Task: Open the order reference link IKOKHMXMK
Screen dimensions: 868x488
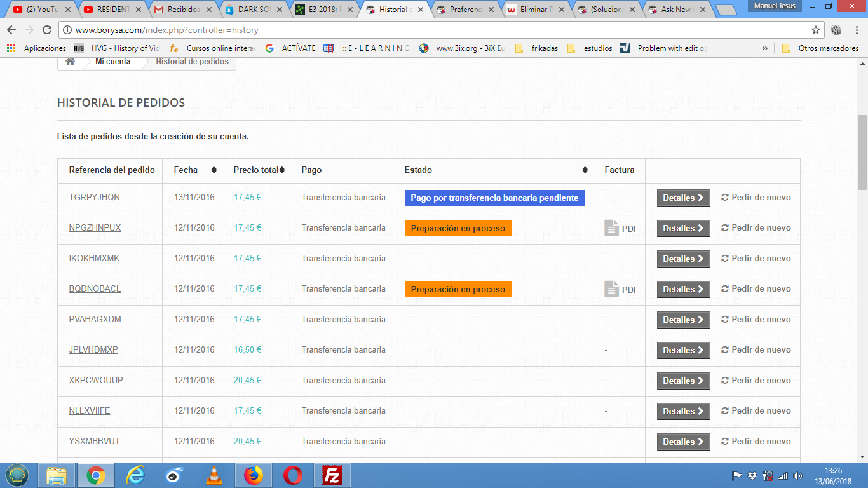Action: click(x=94, y=259)
